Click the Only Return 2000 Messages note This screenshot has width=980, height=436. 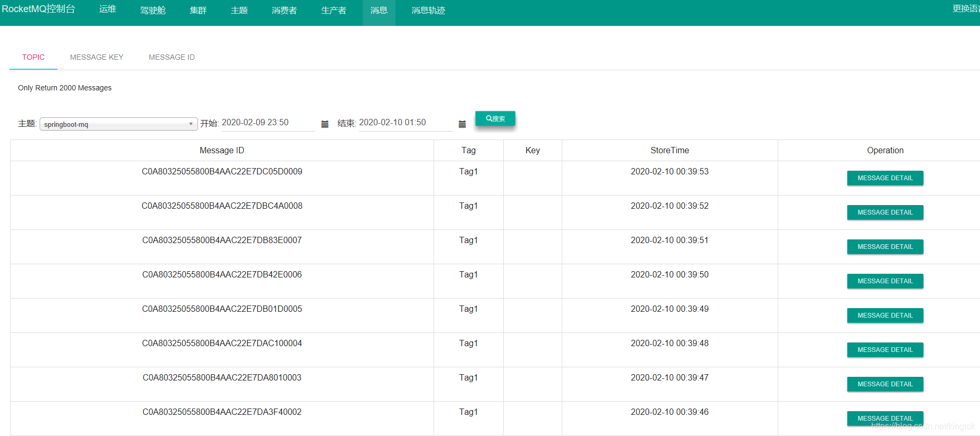(65, 88)
